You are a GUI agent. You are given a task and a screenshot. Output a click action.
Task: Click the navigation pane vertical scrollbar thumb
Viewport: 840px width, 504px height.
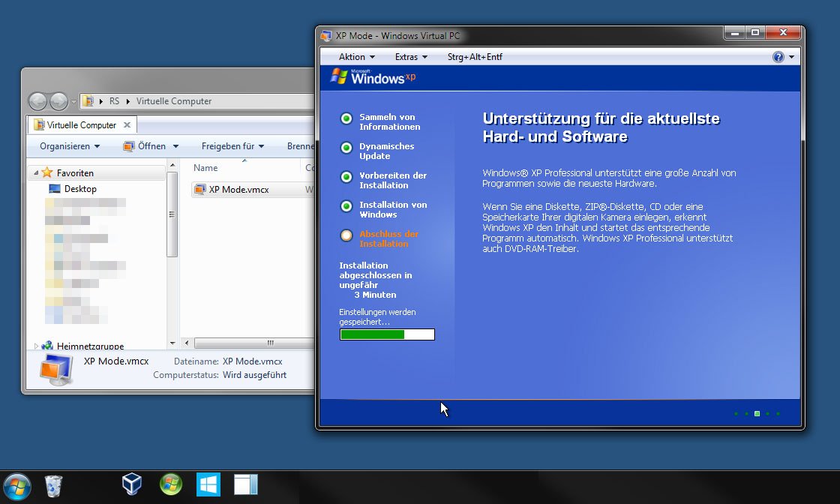click(x=172, y=214)
